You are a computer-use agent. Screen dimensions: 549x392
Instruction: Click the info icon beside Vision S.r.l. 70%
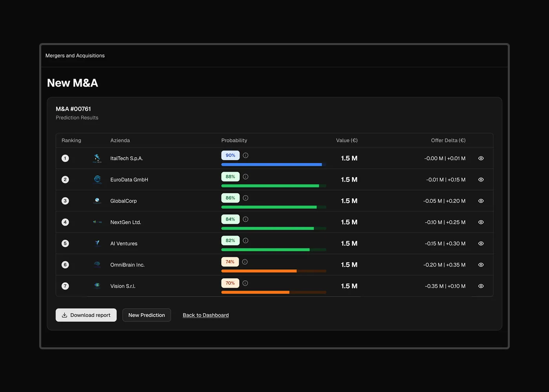pyautogui.click(x=245, y=283)
